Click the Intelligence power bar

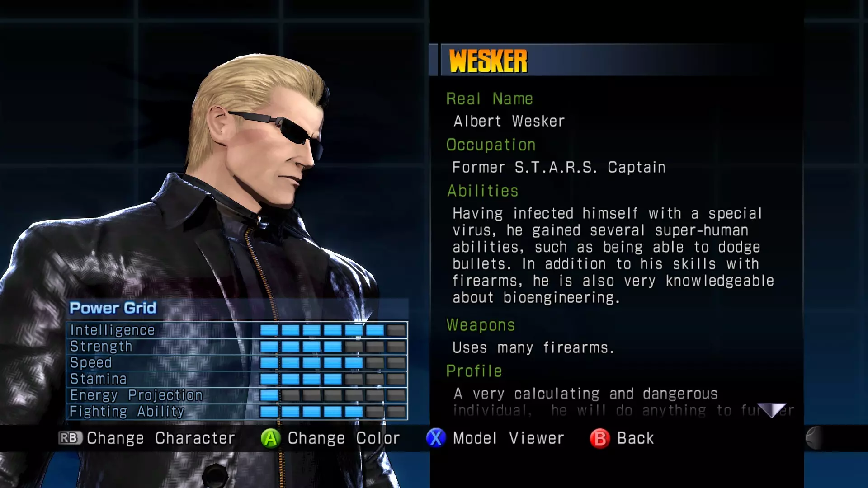(x=333, y=330)
